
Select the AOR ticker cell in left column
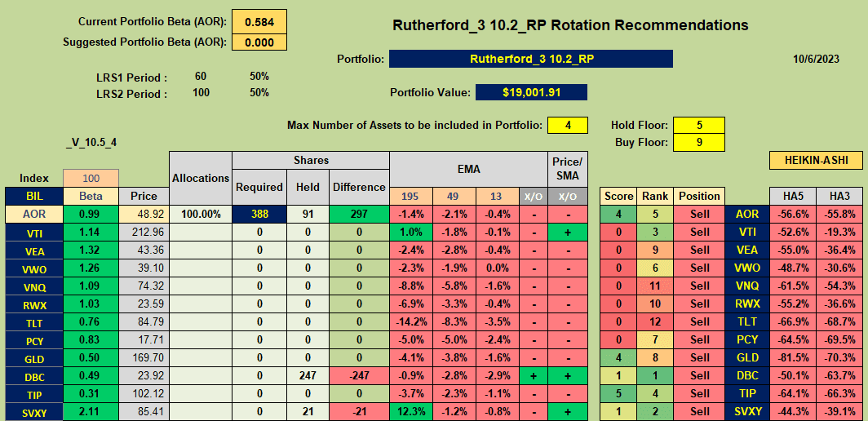[34, 214]
